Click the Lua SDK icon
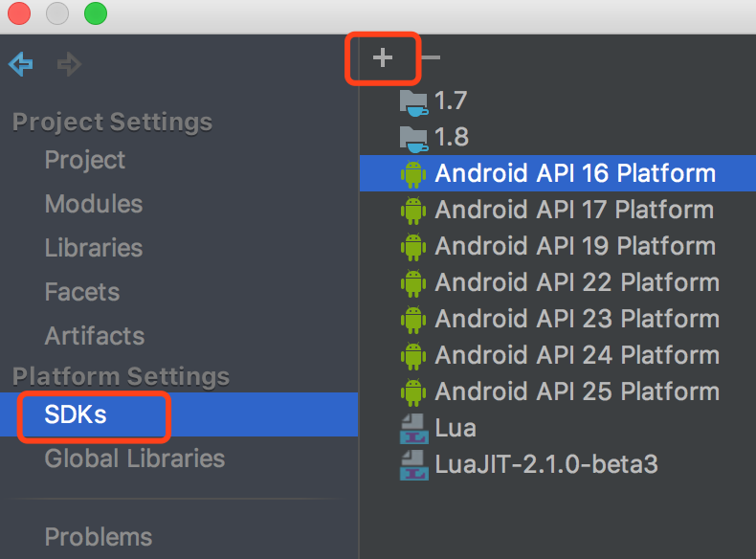This screenshot has width=756, height=559. pos(413,428)
